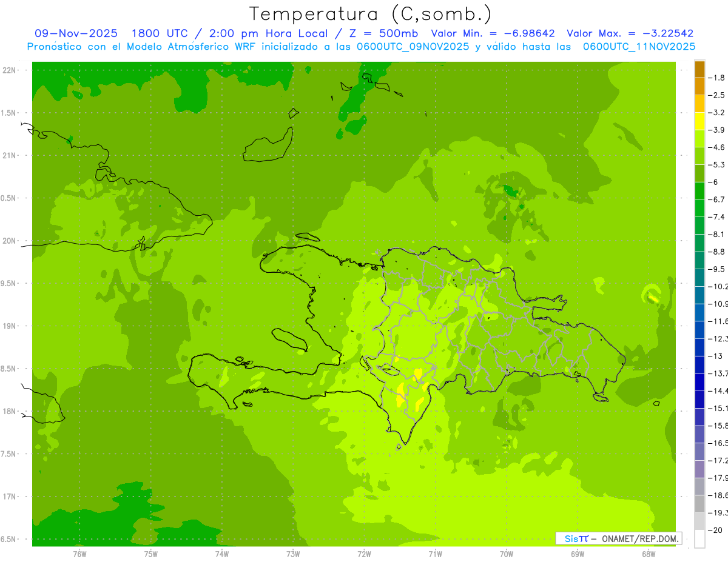Click the yellow swatch between -3.2 and -3.9

coord(699,121)
